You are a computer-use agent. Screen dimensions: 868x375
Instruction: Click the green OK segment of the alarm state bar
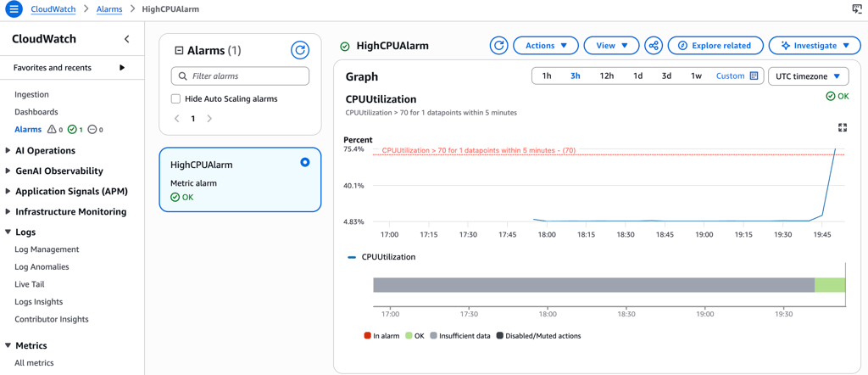[830, 285]
